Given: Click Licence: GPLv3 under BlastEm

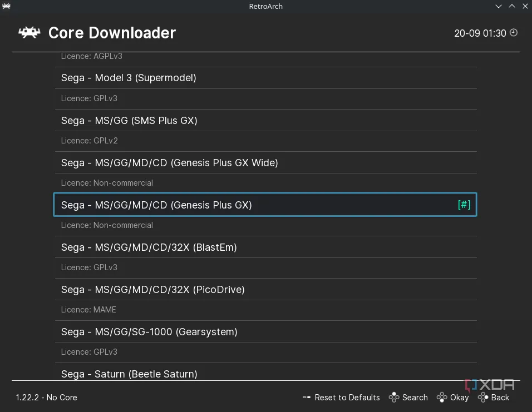Looking at the screenshot, I should pos(89,267).
